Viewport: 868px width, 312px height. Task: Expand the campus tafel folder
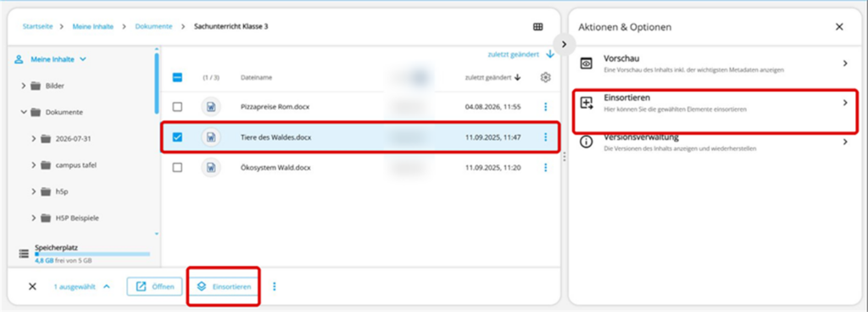[x=34, y=164]
